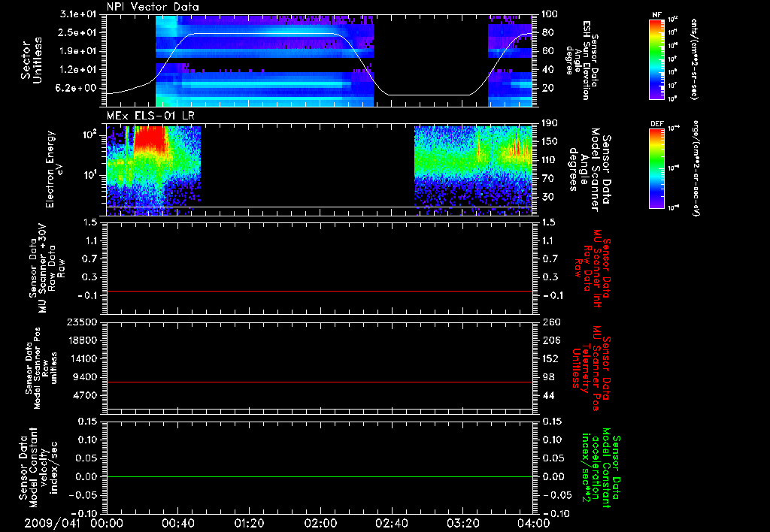
Task: Click the NF color scale bar
Action: click(656, 59)
